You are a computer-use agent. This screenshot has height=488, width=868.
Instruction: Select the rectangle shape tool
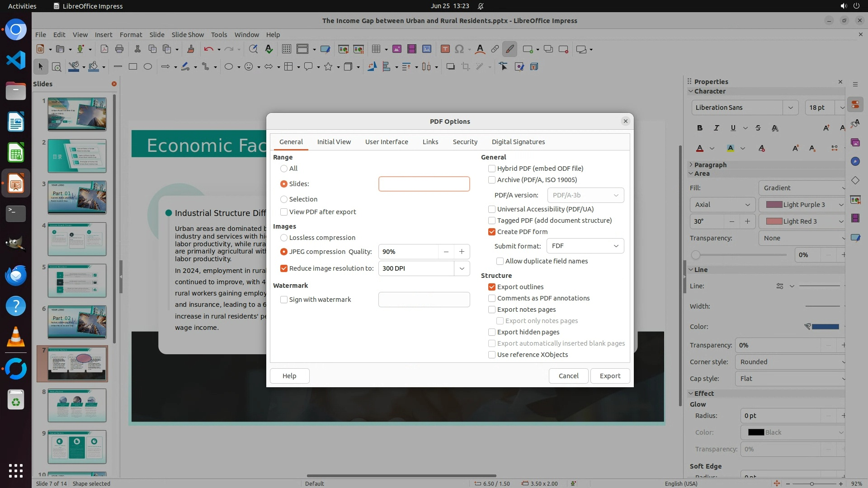pos(133,67)
